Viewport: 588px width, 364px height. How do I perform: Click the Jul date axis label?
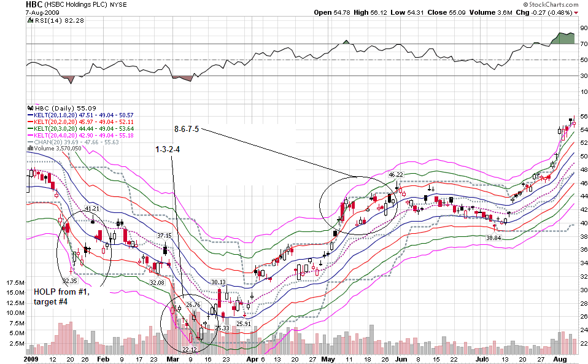481,359
